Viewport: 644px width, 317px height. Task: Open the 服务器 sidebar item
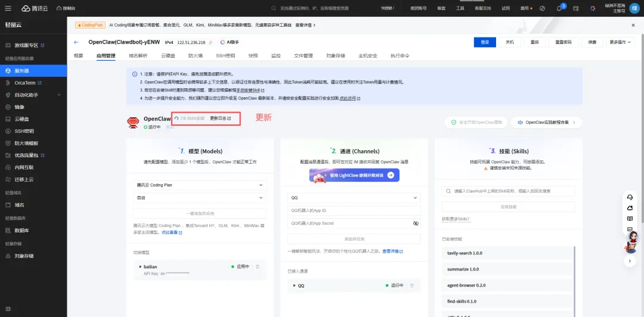pos(33,71)
